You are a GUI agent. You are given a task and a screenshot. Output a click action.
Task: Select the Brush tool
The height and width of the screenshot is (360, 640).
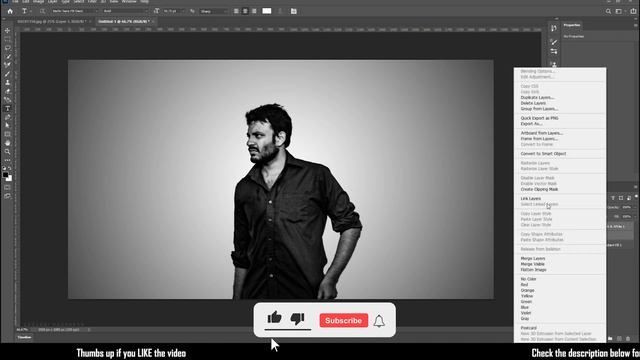7,74
